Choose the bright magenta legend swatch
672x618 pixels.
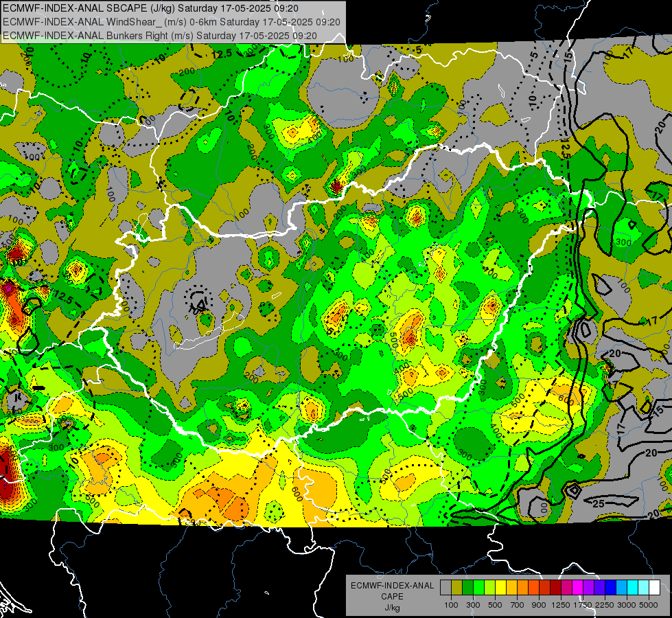coord(578,587)
